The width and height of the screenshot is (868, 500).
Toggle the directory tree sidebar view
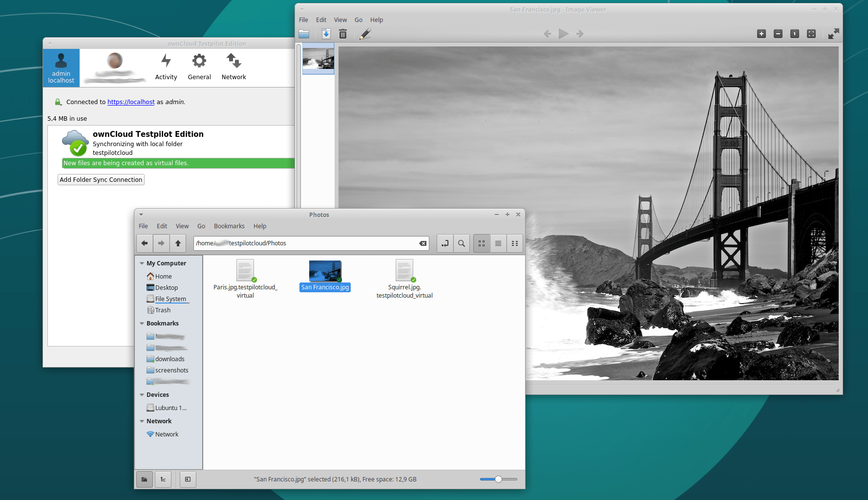163,479
